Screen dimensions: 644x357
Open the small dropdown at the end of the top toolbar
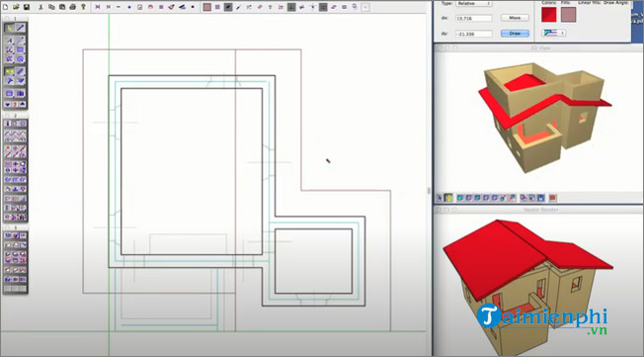click(365, 7)
